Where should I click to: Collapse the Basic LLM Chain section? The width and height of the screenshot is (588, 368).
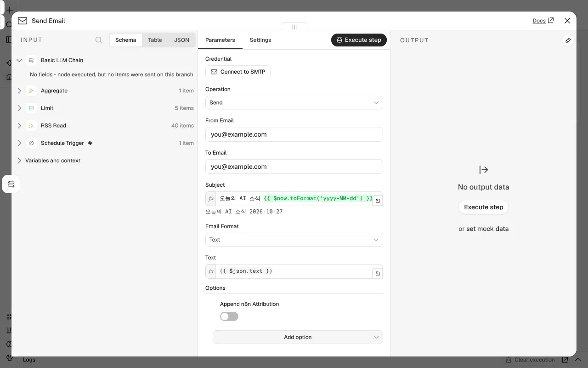[19, 60]
